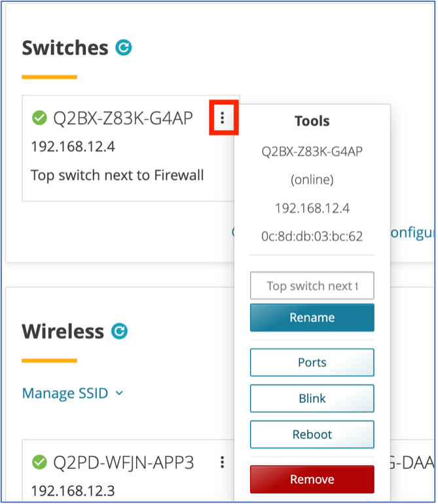Image resolution: width=438 pixels, height=504 pixels.
Task: Click the Rename button
Action: tap(312, 317)
